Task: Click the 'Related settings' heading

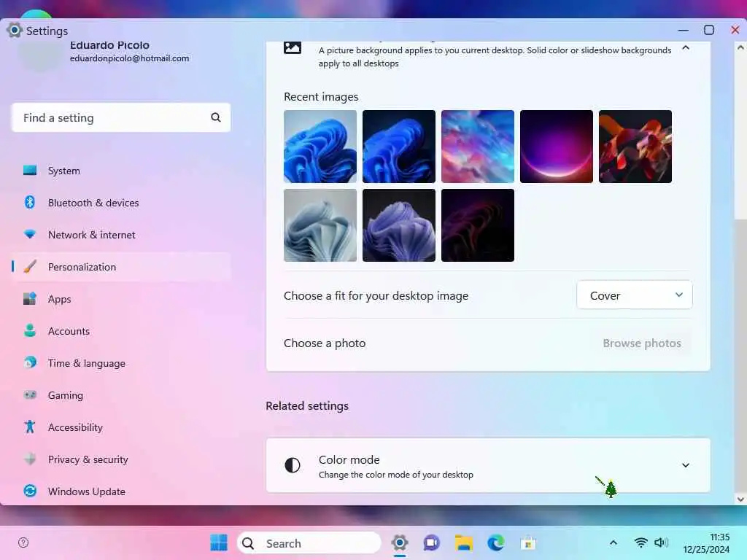Action: pos(307,405)
